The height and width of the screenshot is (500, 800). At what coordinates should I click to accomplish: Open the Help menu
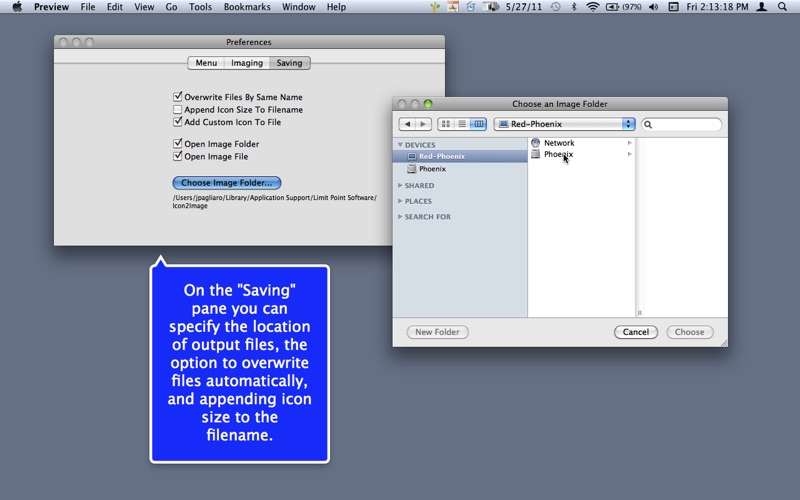[x=336, y=7]
